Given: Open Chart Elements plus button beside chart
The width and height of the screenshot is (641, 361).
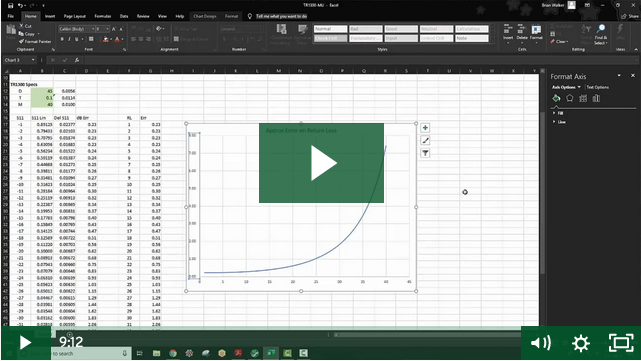Looking at the screenshot, I should tap(425, 128).
